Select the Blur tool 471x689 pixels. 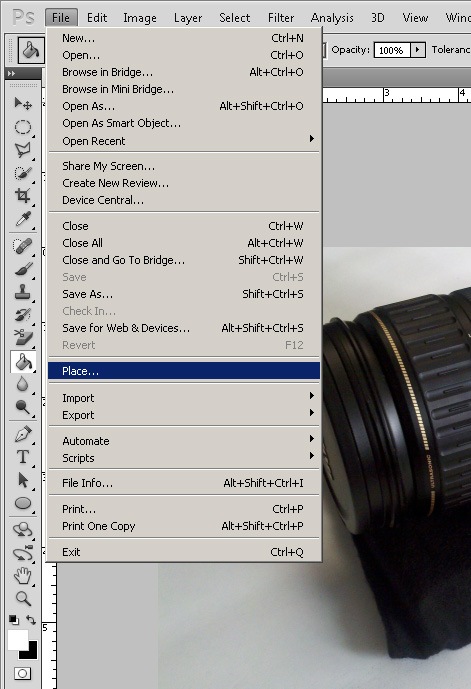pos(23,384)
